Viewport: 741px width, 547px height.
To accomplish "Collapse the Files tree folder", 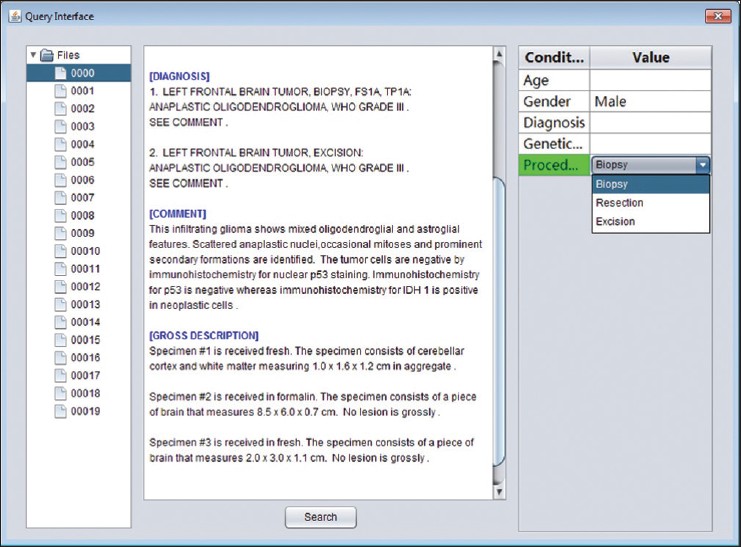I will (33, 55).
